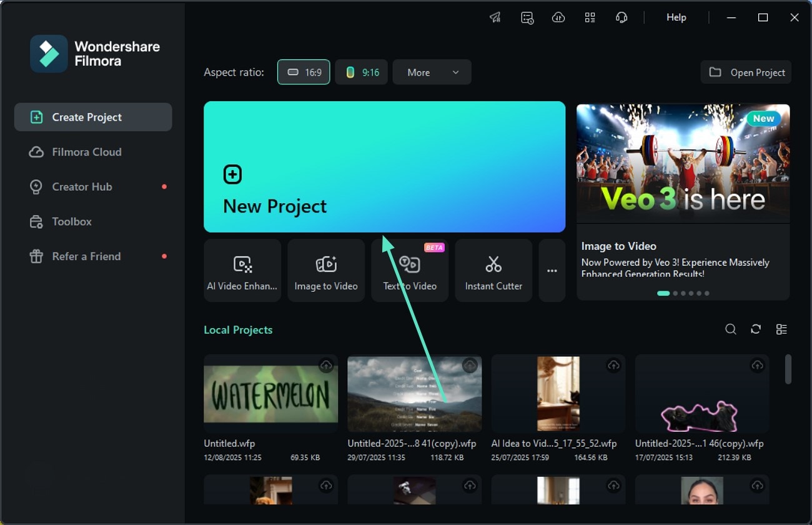Click the Image to Video banner title
Image resolution: width=812 pixels, height=525 pixels.
tap(618, 246)
